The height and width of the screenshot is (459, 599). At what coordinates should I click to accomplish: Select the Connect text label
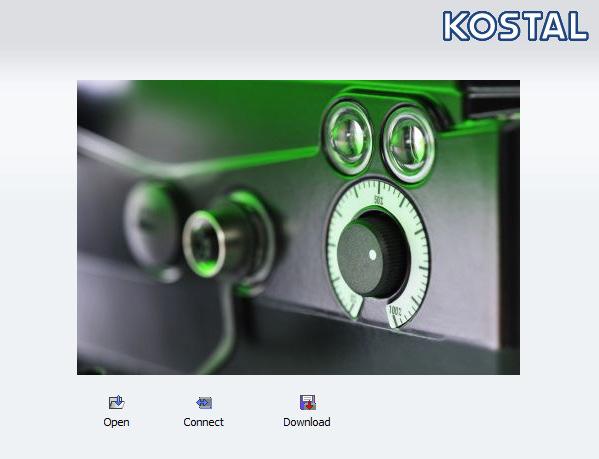tap(204, 422)
